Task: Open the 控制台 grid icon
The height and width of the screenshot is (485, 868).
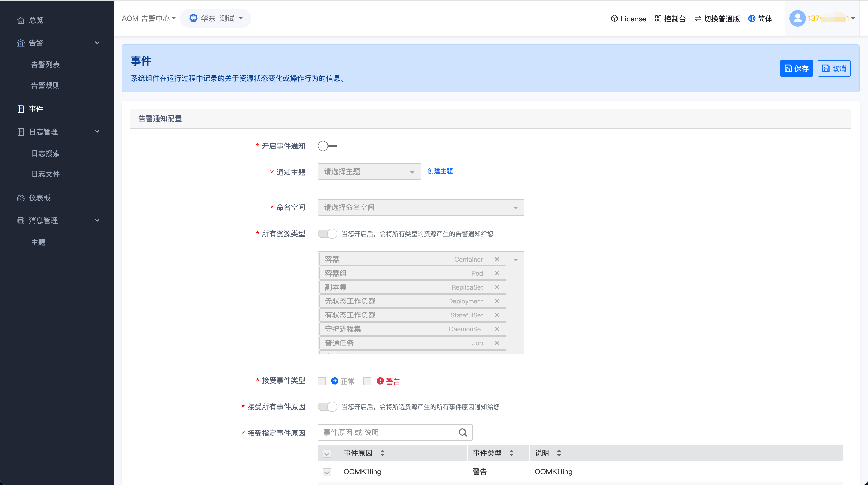Action: pyautogui.click(x=658, y=19)
